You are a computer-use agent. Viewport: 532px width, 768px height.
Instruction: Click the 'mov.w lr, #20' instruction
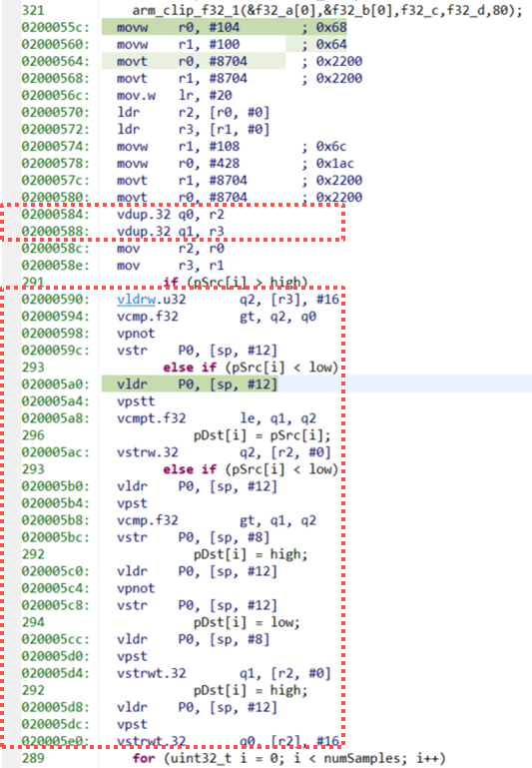point(175,96)
